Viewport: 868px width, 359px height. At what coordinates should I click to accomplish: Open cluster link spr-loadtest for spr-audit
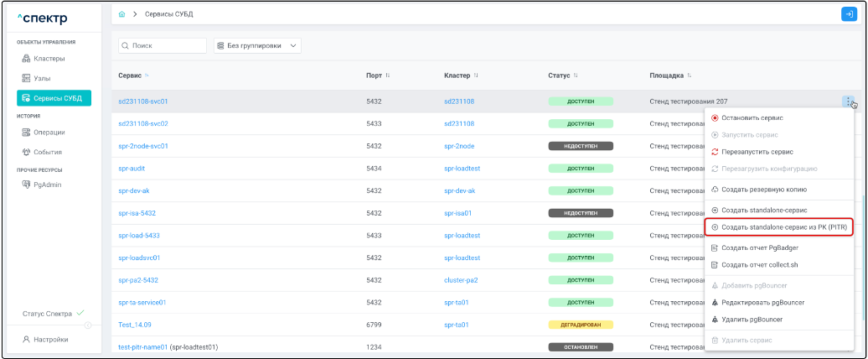point(462,168)
